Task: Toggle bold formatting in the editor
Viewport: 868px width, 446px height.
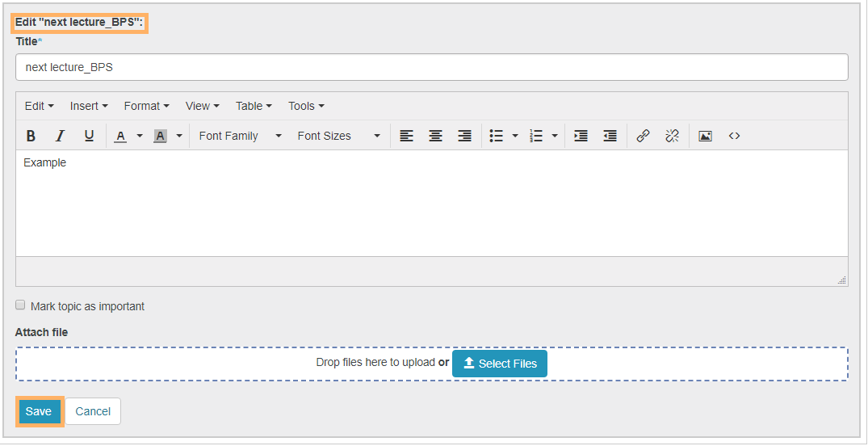Action: click(31, 136)
